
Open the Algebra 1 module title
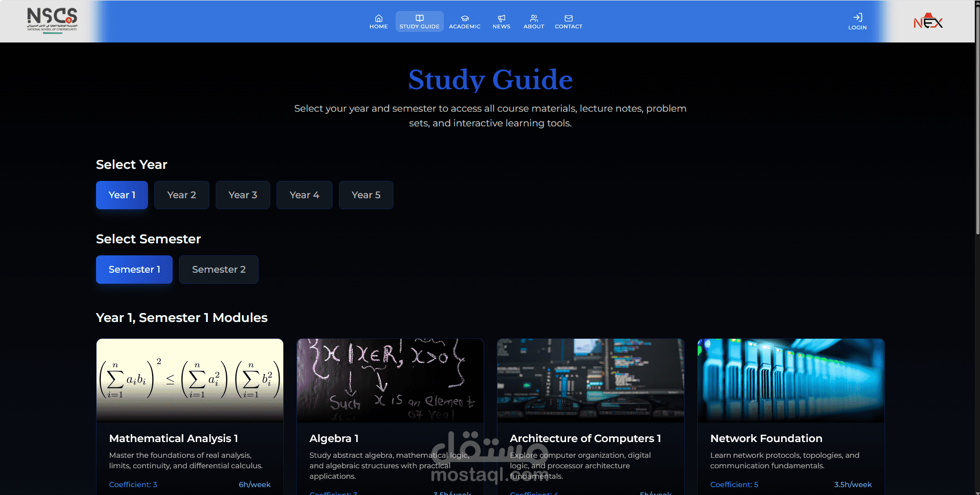tap(334, 438)
